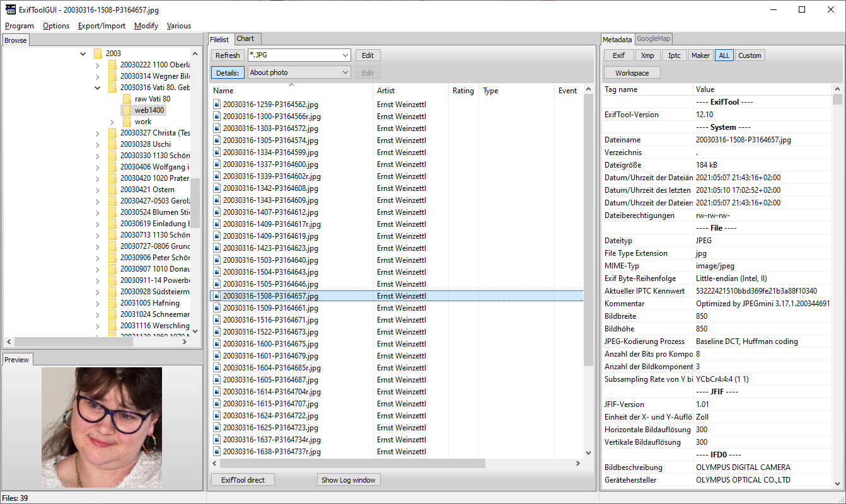Toggle the ALL metadata filter button
Viewport: 846px width, 504px height.
(x=724, y=55)
